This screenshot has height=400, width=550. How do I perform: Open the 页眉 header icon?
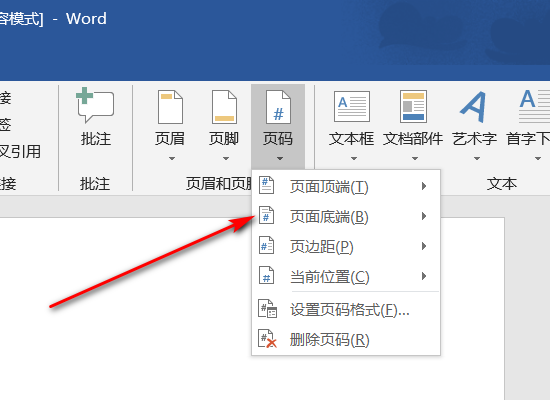pyautogui.click(x=170, y=107)
